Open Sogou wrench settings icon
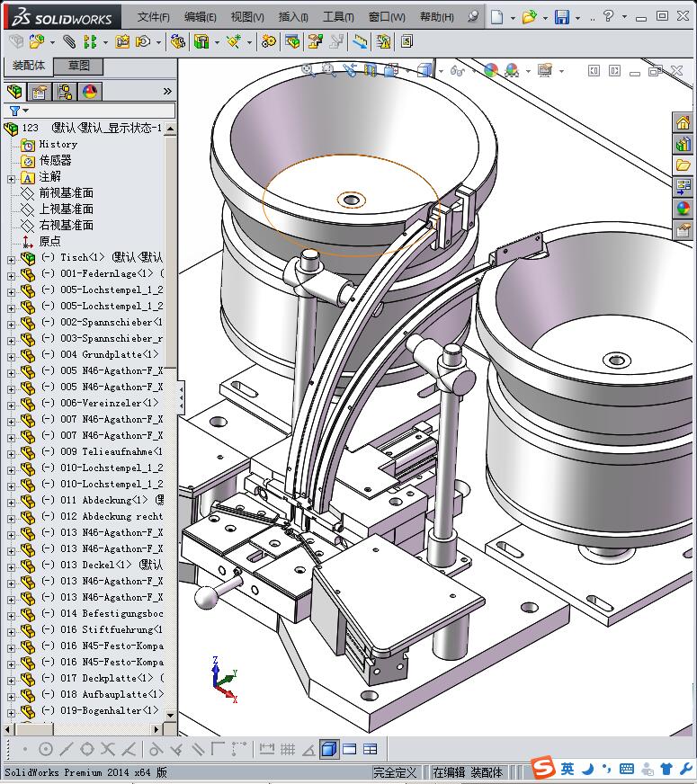The image size is (697, 784). (686, 769)
